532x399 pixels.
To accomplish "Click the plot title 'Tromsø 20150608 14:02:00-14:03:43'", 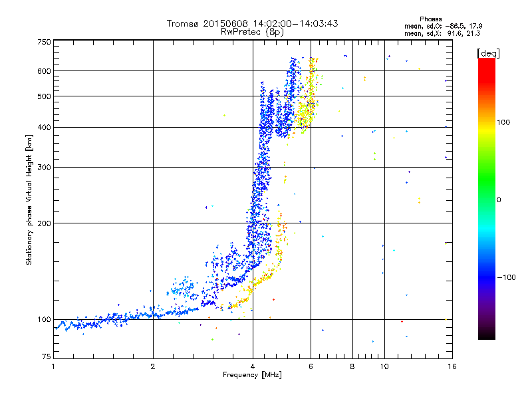I will pyautogui.click(x=252, y=23).
